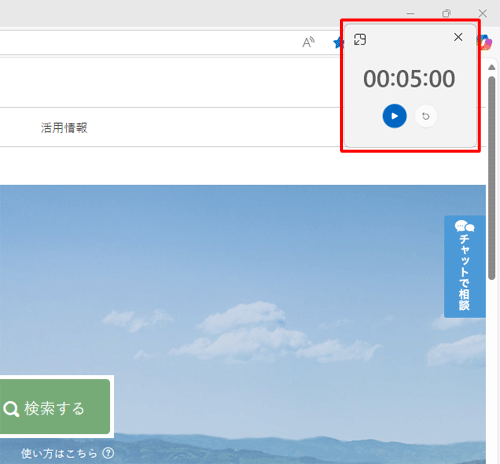
Task: Close the browser window
Action: tap(483, 13)
